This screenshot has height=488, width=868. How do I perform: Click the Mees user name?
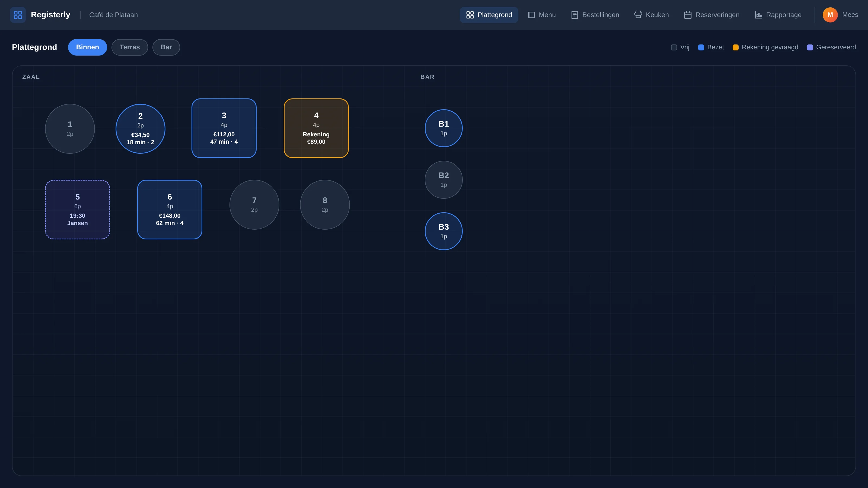[x=850, y=15]
